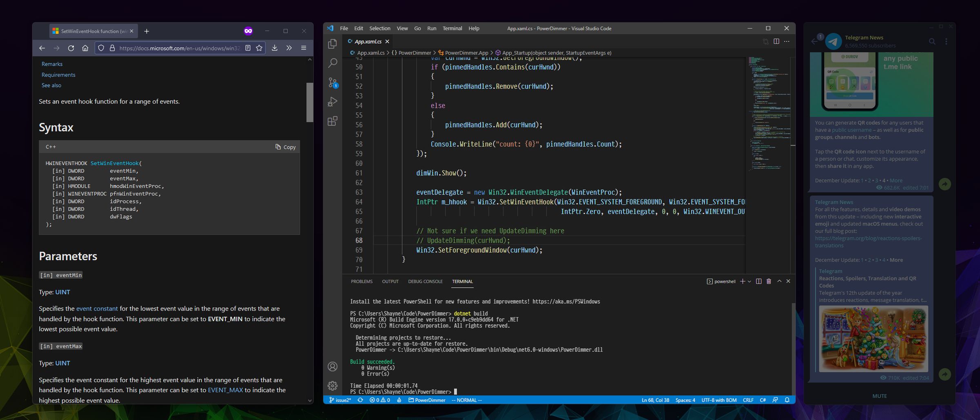This screenshot has height=420, width=980.
Task: Open the new terminal launch profile dropdown
Action: pyautogui.click(x=749, y=281)
